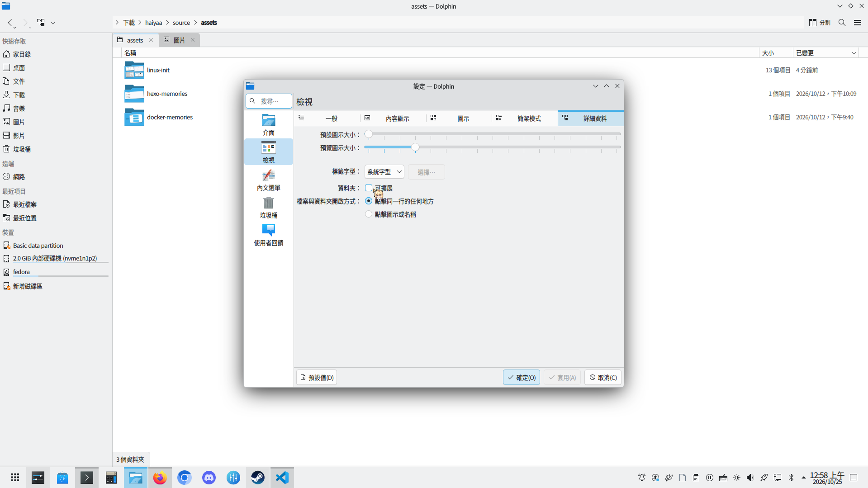Open the 垃圾桶 settings category icon
This screenshot has width=868, height=488.
coord(269,202)
